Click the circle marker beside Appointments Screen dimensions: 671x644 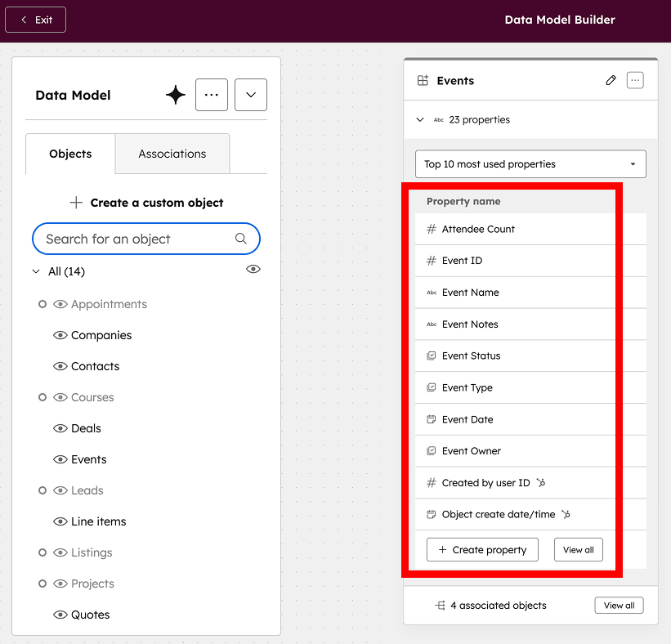click(x=42, y=304)
